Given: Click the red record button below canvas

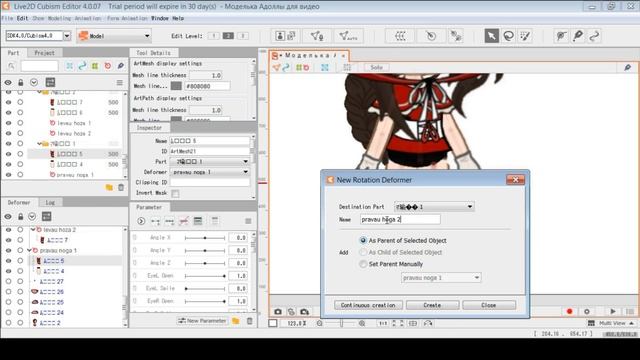Looking at the screenshot, I should pyautogui.click(x=570, y=311).
